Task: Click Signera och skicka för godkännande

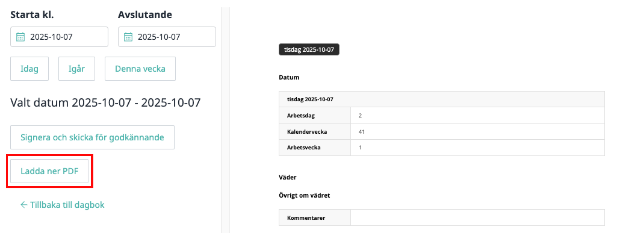Action: (92, 137)
